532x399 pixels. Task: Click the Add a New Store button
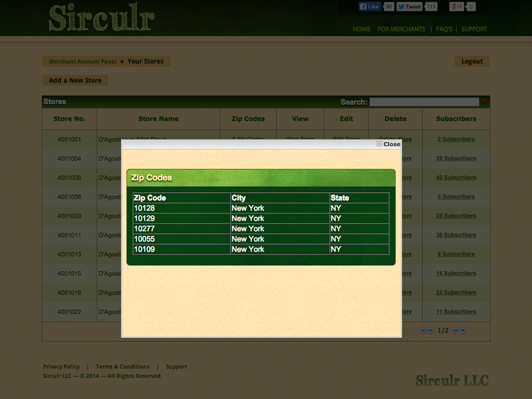(x=75, y=81)
